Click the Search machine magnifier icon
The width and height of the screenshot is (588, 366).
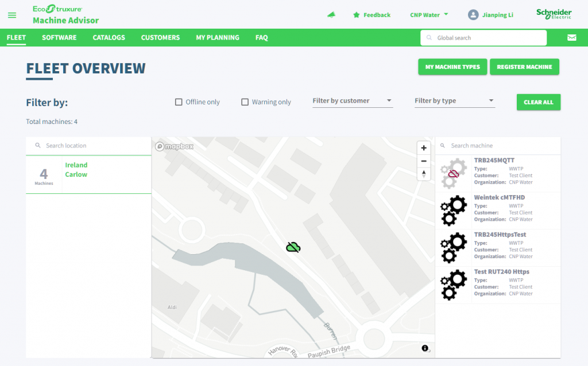coord(443,146)
